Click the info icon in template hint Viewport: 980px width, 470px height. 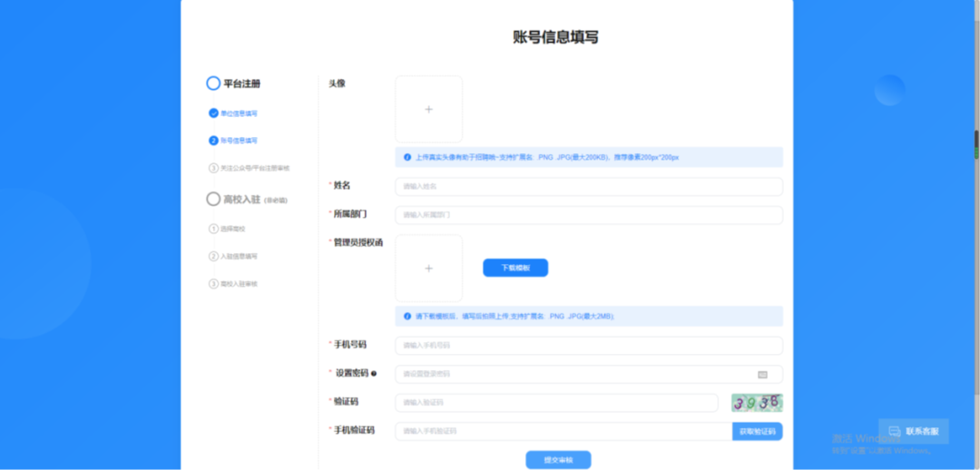click(407, 316)
